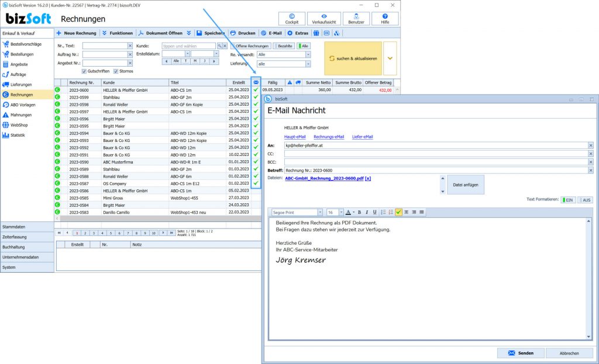The image size is (599, 364).
Task: Open font size 16 dropdown
Action: point(341,213)
